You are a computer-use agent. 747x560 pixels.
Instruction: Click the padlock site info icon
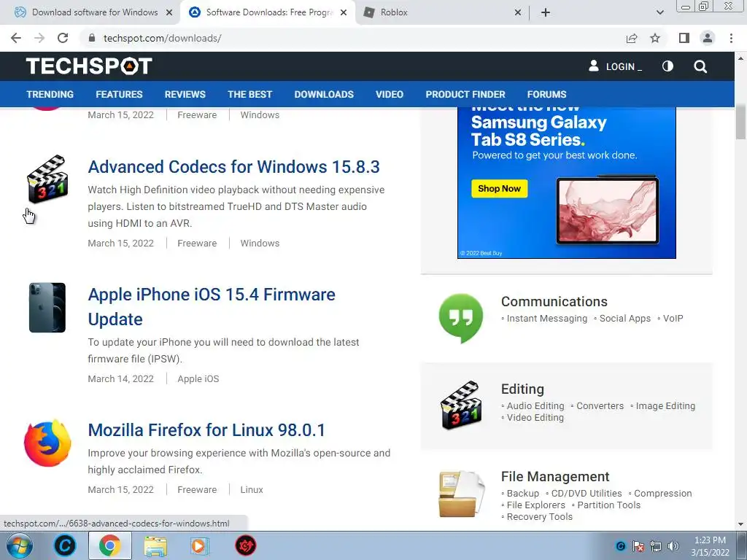point(92,38)
